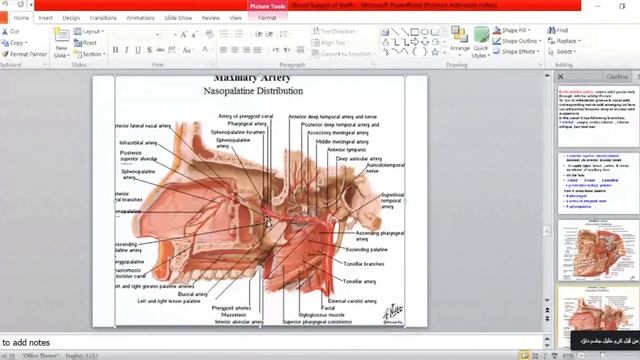Click the Increase List Level indent icon
The height and width of the screenshot is (360, 640).
[x=270, y=35]
